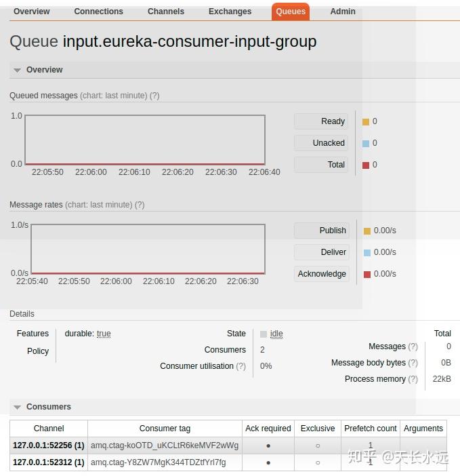Switch to the Connections tab
Screen dimensions: 460x476
(x=98, y=12)
